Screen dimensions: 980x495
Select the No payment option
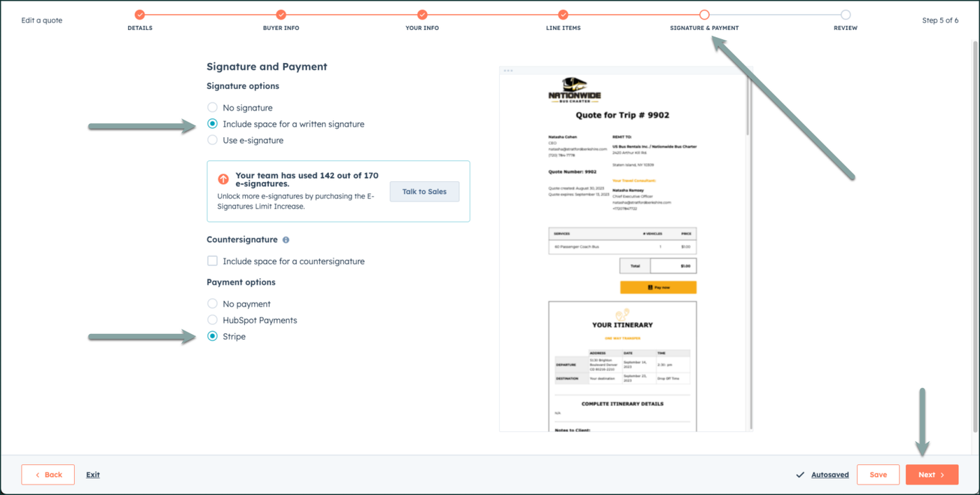212,304
